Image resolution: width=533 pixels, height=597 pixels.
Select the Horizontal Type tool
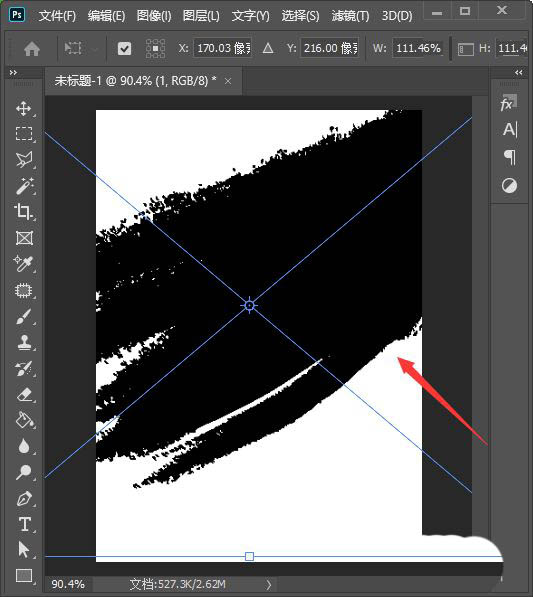pyautogui.click(x=24, y=524)
